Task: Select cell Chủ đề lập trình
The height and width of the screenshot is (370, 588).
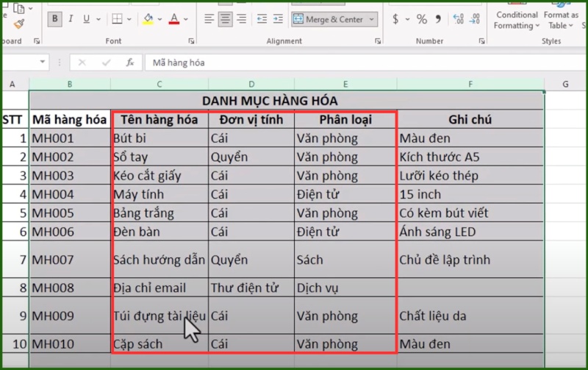Action: (470, 260)
